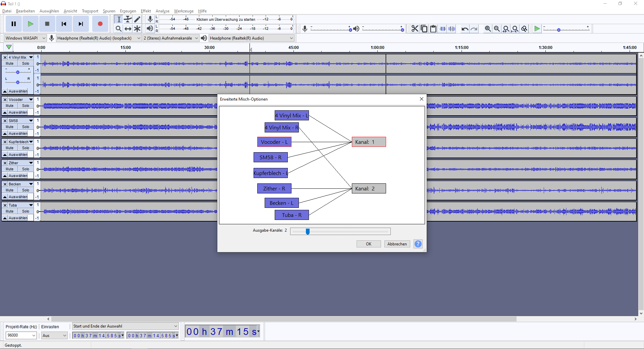Solo the SM58 track
644x349 pixels.
coord(25,127)
